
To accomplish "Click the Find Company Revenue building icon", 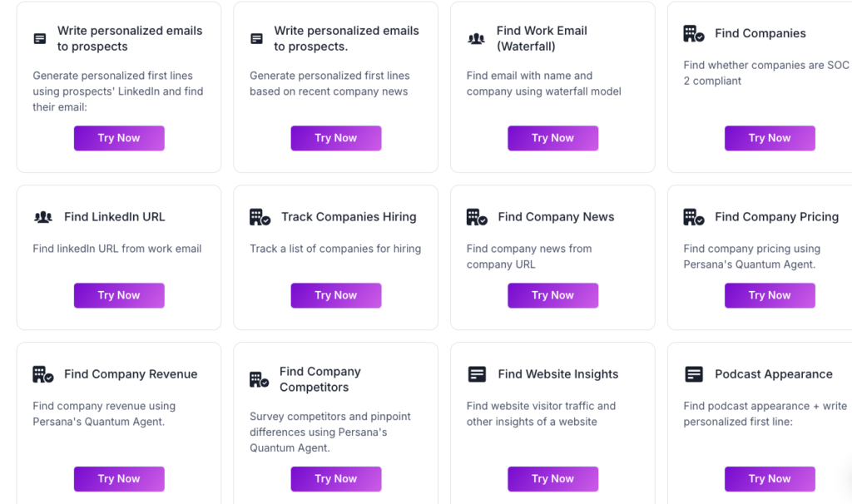I will (43, 374).
